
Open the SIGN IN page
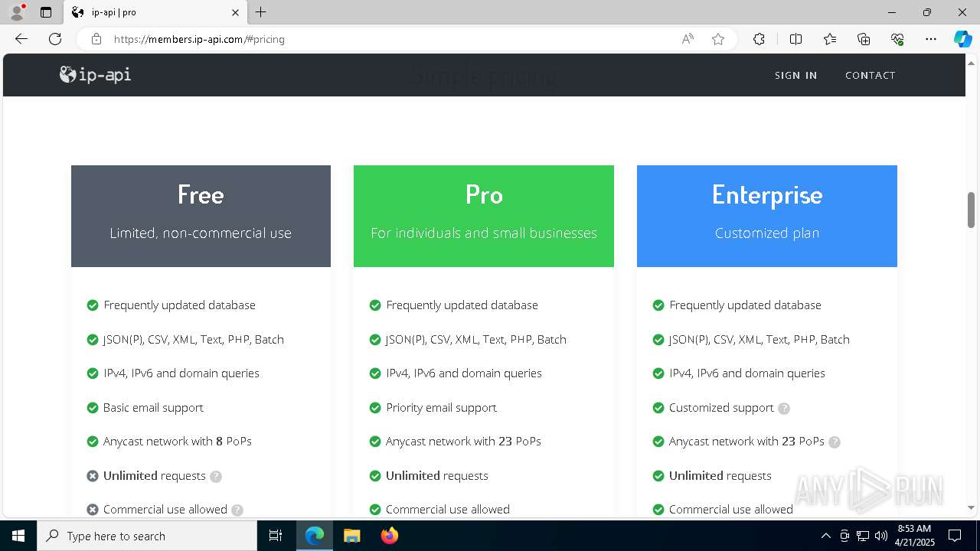(x=795, y=75)
